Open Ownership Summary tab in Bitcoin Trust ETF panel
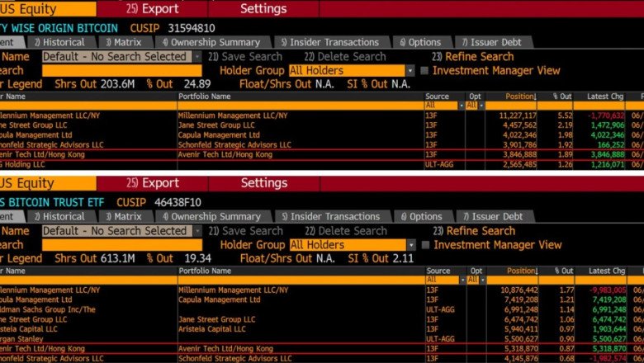The height and width of the screenshot is (363, 644). click(211, 217)
